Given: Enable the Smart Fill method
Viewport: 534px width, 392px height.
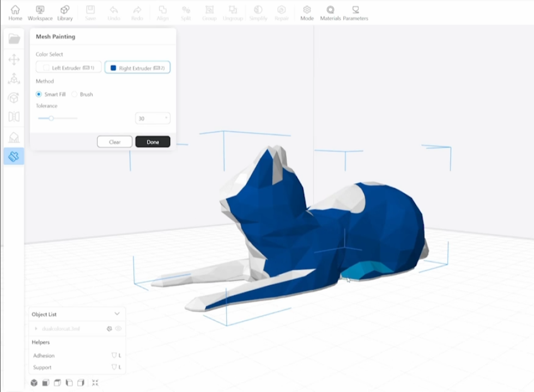Looking at the screenshot, I should point(39,94).
